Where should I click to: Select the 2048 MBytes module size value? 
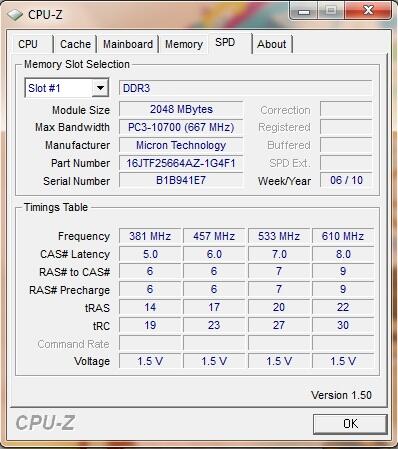click(181, 110)
